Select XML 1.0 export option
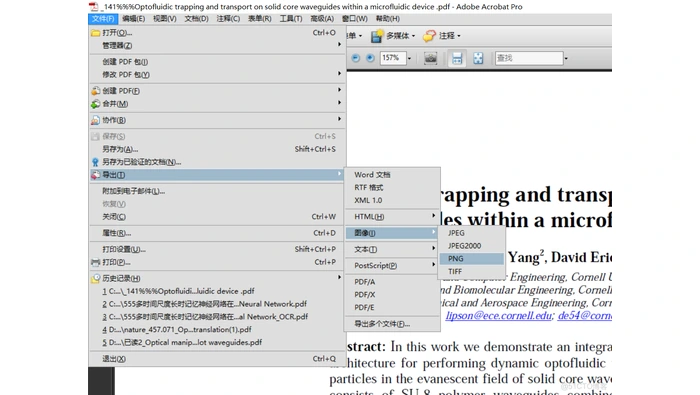Screen dimensions: 700x395 (x=392, y=200)
